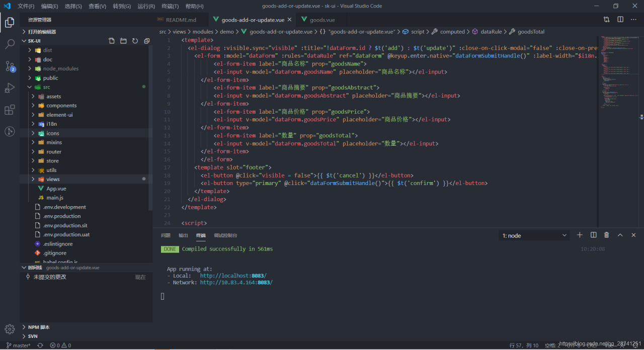Viewport: 644px width, 350px height.
Task: Create a new terminal with plus icon
Action: point(580,235)
